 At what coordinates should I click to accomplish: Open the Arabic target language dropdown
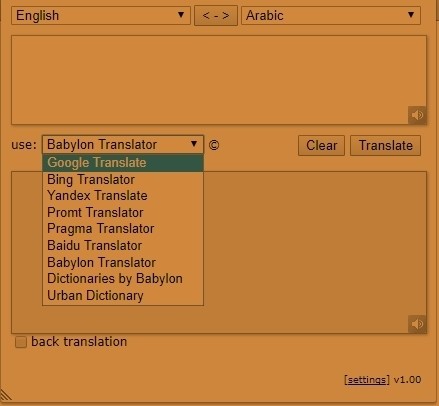point(331,15)
